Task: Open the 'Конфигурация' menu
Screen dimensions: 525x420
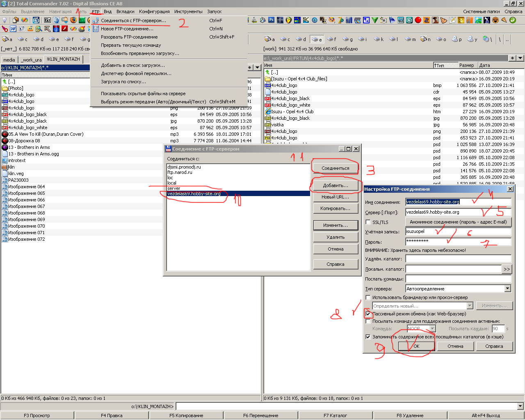Action: tap(154, 11)
